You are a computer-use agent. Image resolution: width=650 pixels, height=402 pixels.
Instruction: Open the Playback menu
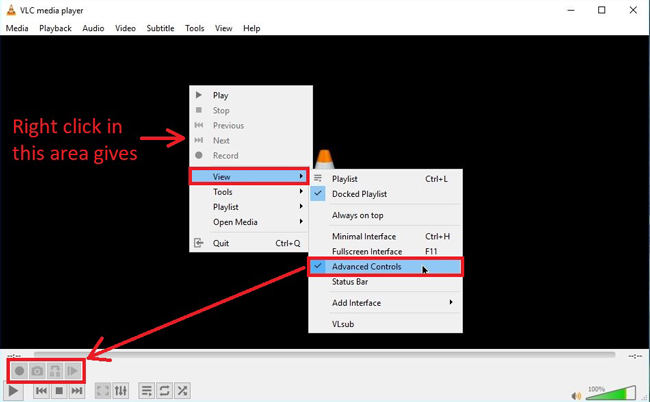(56, 28)
